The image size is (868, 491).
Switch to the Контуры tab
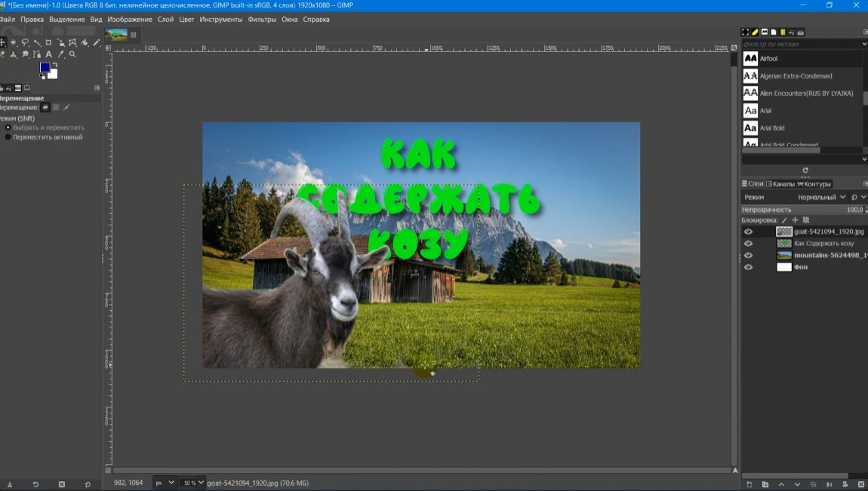pyautogui.click(x=814, y=184)
